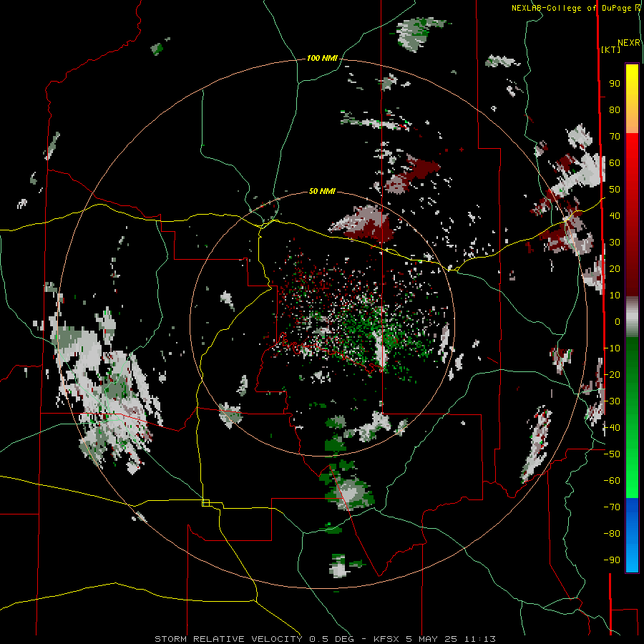This screenshot has width=644, height=644.
Task: Click the 30 value on velocity scale
Action: click(615, 243)
